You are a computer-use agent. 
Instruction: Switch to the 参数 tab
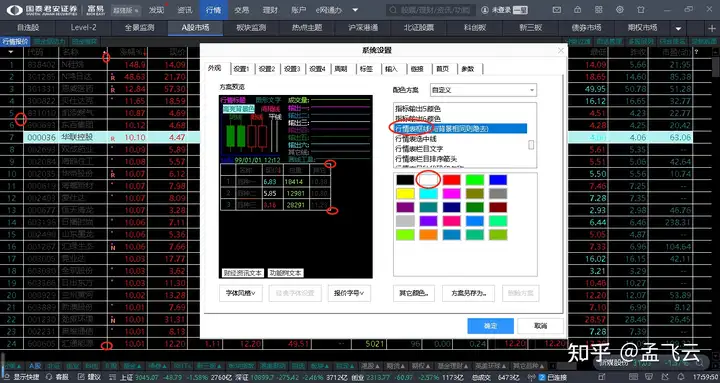[x=467, y=69]
